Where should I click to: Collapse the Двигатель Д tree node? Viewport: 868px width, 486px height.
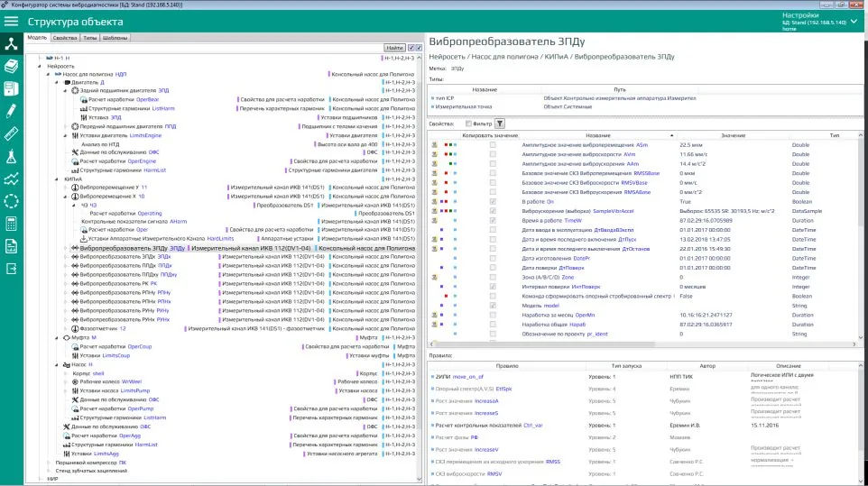coord(57,82)
